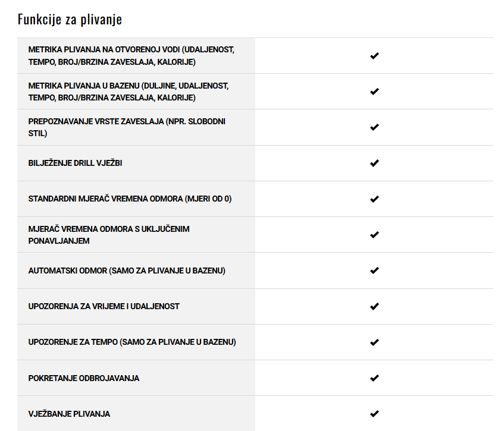Click checkmark for Bilježenje drill vježbi

pos(374,163)
